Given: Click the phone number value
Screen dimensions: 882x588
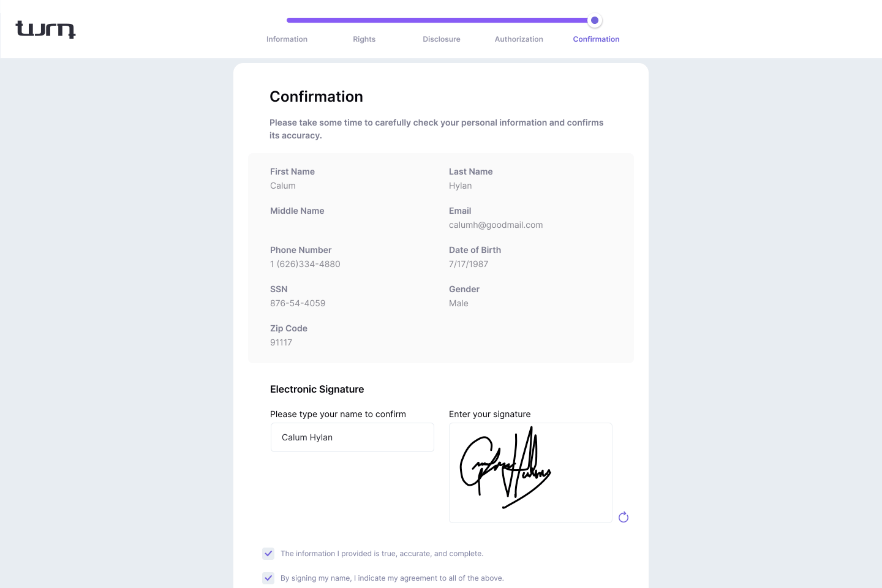Looking at the screenshot, I should [x=305, y=264].
